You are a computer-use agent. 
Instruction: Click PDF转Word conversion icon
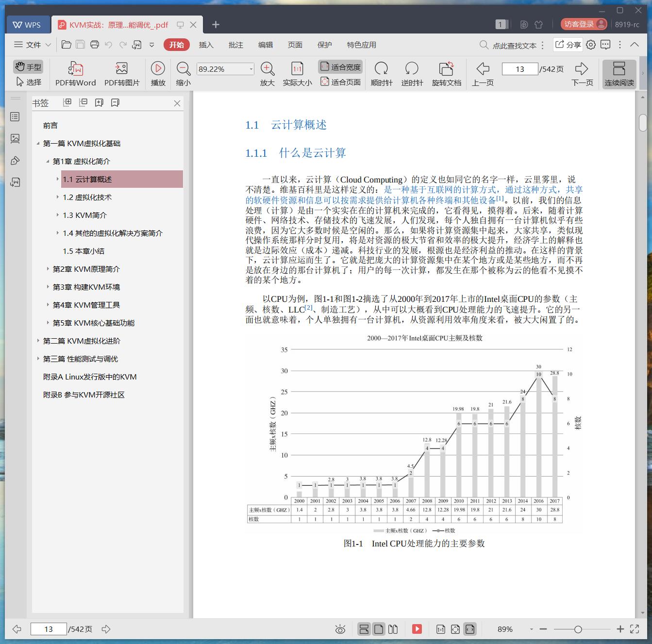click(75, 74)
